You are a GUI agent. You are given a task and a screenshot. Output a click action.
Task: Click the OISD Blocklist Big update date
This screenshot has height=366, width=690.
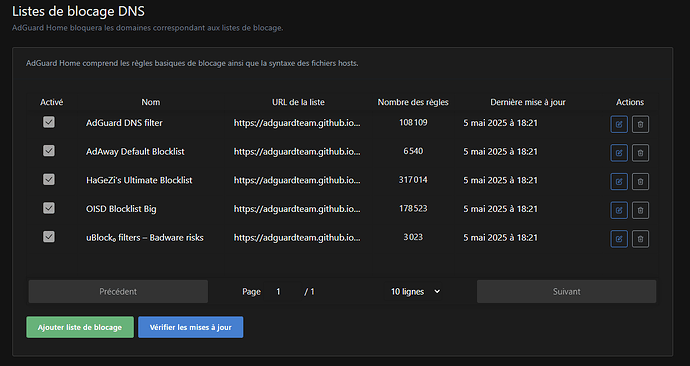pyautogui.click(x=500, y=209)
